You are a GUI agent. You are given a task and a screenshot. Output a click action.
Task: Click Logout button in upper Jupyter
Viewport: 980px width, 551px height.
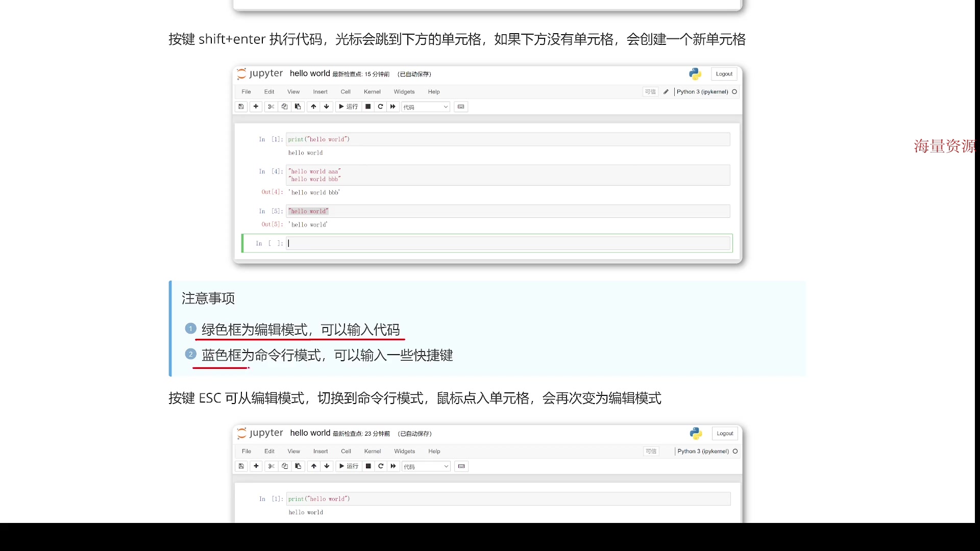724,74
